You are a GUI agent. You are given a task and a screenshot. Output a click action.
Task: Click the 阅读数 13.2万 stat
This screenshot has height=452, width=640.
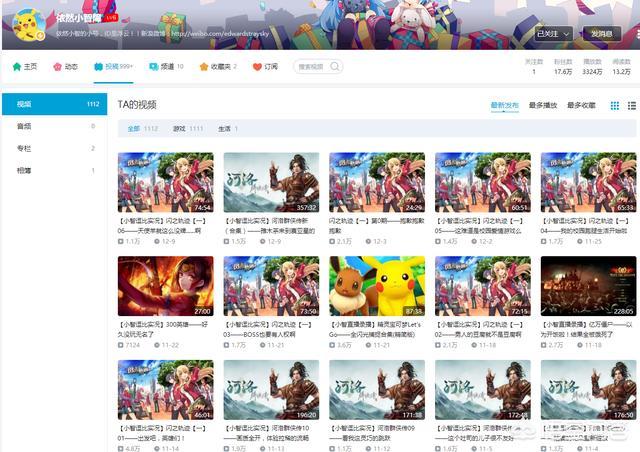[x=622, y=67]
